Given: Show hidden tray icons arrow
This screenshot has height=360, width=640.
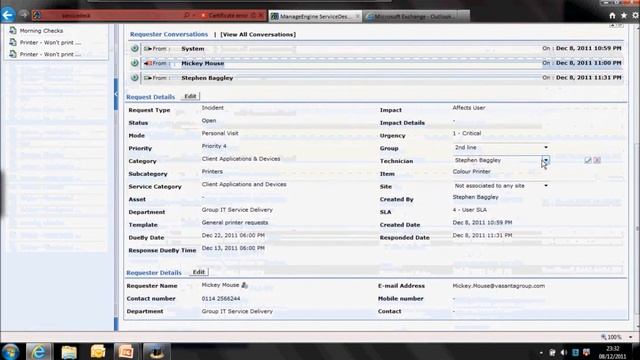Looking at the screenshot, I should [541, 353].
